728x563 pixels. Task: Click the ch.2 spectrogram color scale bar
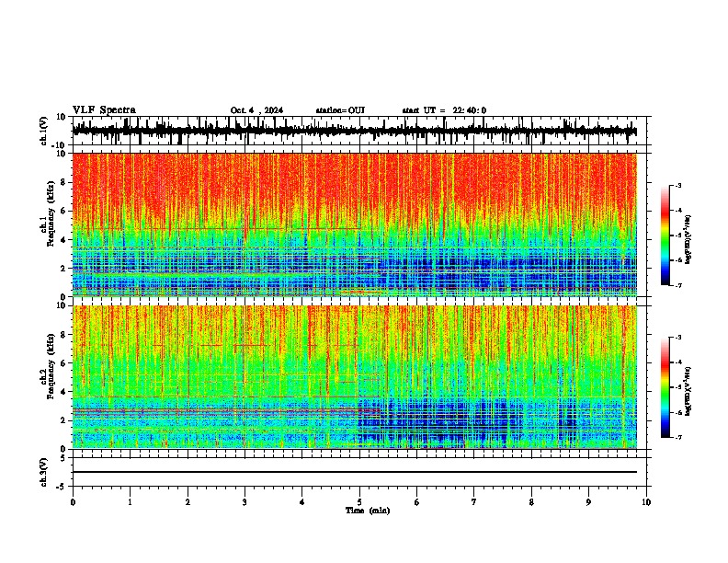(x=665, y=387)
